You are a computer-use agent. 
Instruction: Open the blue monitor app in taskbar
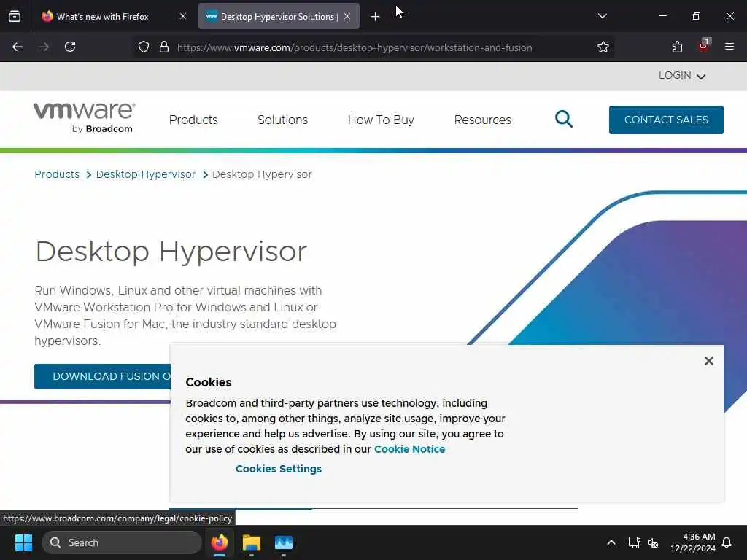tap(284, 542)
